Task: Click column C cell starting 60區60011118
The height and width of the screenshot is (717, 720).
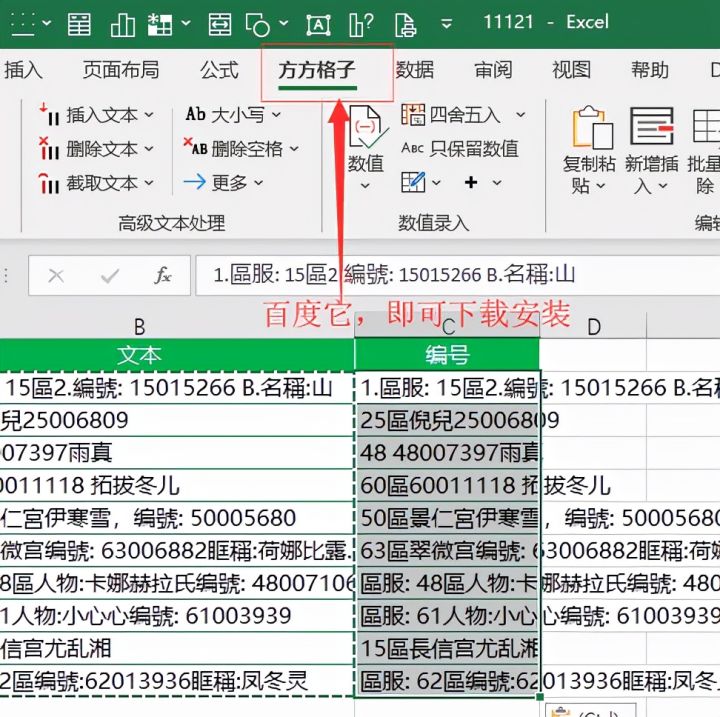Action: coord(448,485)
